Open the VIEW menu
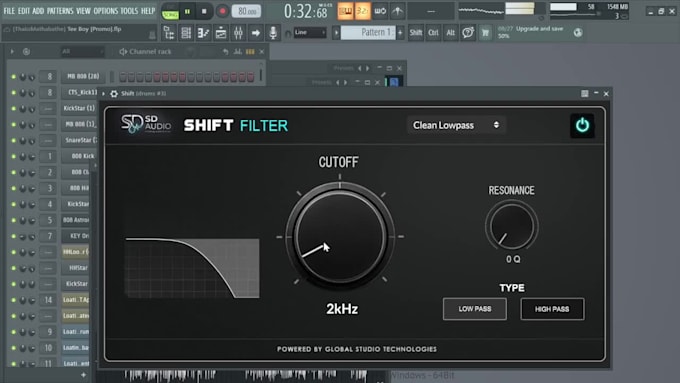 (x=83, y=11)
